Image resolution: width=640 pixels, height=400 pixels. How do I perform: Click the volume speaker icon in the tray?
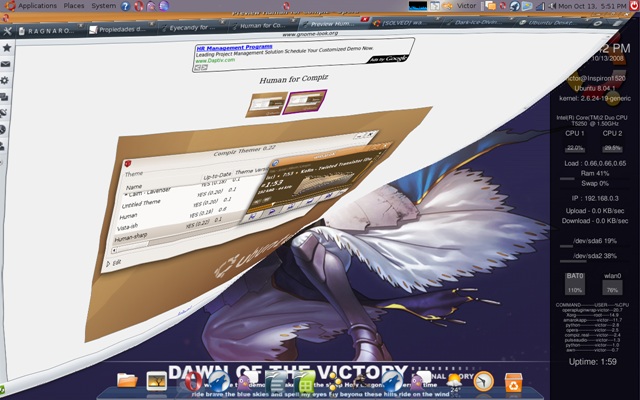(x=552, y=6)
